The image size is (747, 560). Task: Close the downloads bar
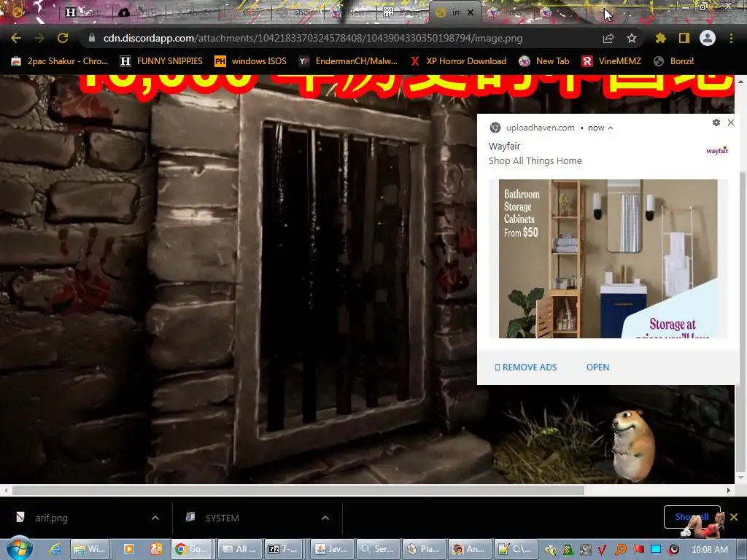coord(734,517)
